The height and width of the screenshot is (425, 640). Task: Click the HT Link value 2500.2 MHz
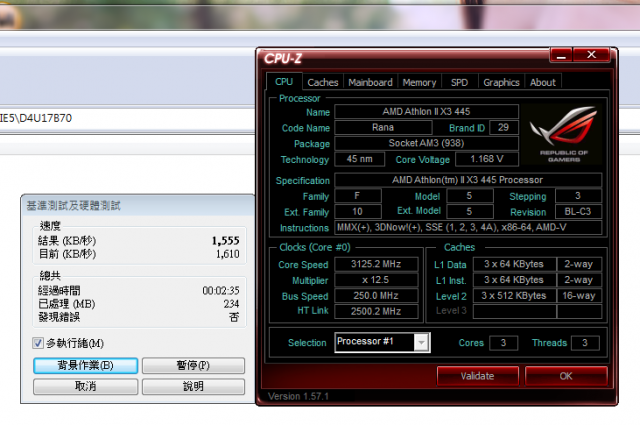[x=376, y=312]
